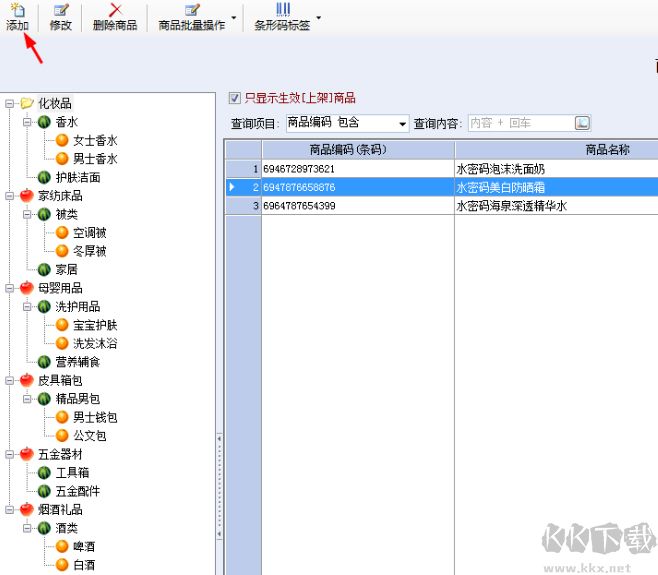Click the 修改 (Edit) toolbar icon
Viewport: 658px width, 575px height.
(60, 10)
